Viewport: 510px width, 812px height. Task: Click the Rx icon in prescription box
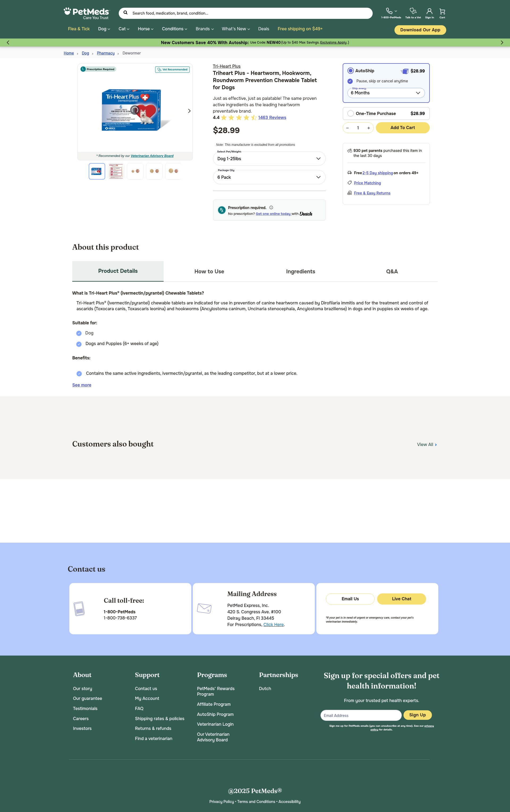(222, 210)
